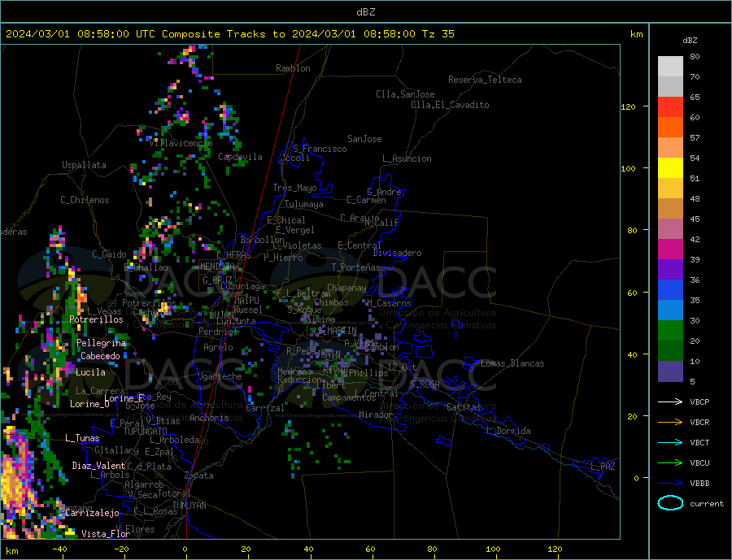Click the JUNIN label
The image size is (732, 560).
point(329,354)
